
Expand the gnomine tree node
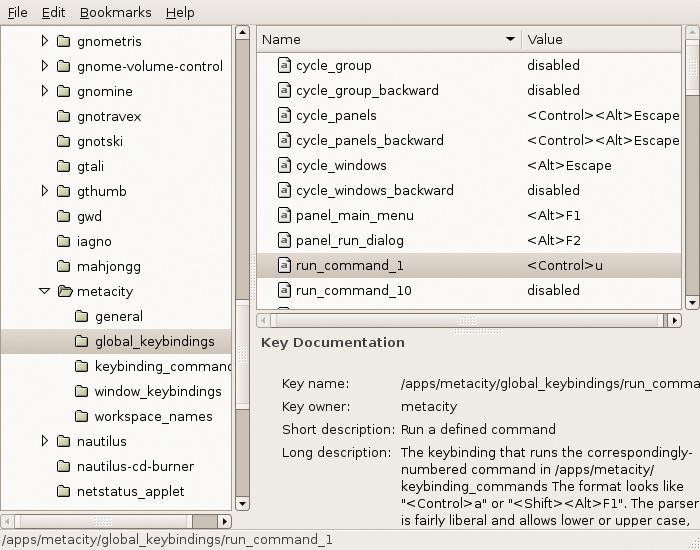point(45,91)
